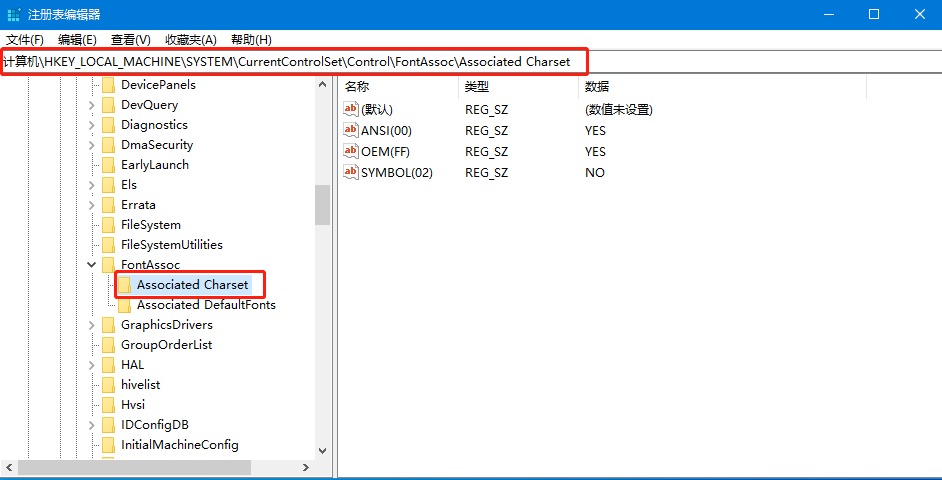Viewport: 942px width, 480px height.
Task: Click the 名称 column header
Action: [x=398, y=87]
